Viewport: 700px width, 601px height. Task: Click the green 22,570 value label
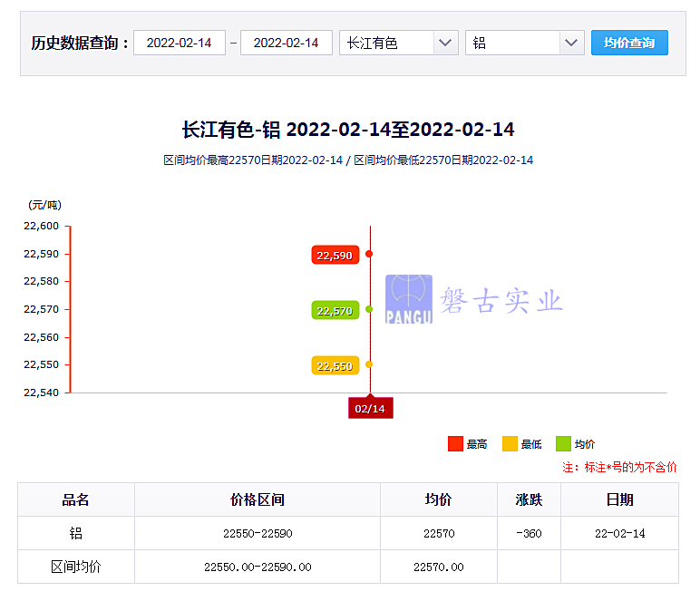coord(335,311)
